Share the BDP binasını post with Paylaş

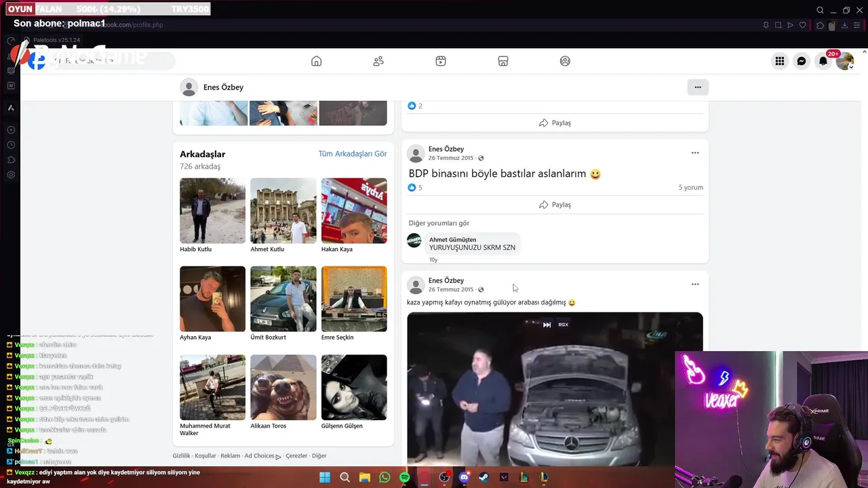(555, 205)
